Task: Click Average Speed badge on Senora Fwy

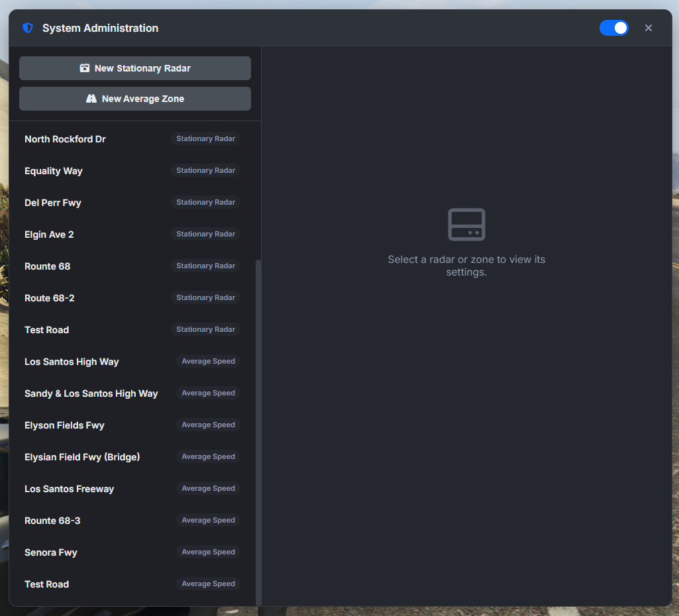Action: tap(208, 552)
